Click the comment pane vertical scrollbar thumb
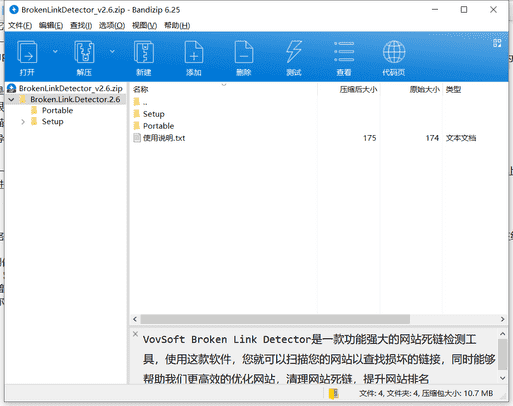Screen dimensions: 513x406 (502, 355)
